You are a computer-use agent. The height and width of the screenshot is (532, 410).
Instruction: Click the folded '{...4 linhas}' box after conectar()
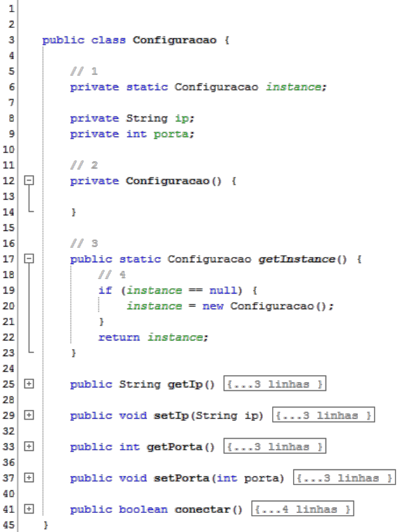(x=302, y=509)
